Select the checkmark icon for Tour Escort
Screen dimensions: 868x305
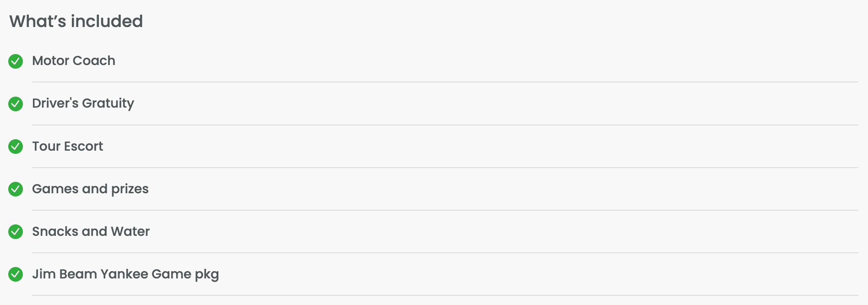pos(16,147)
